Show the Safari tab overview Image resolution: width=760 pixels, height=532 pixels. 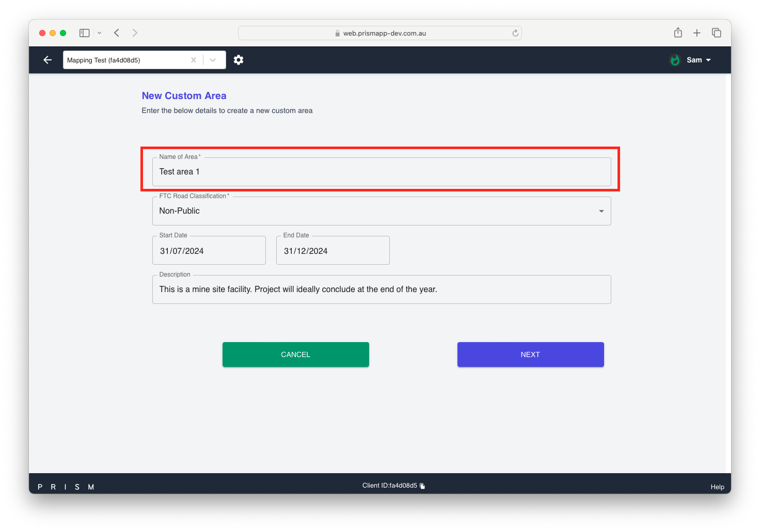tap(716, 33)
